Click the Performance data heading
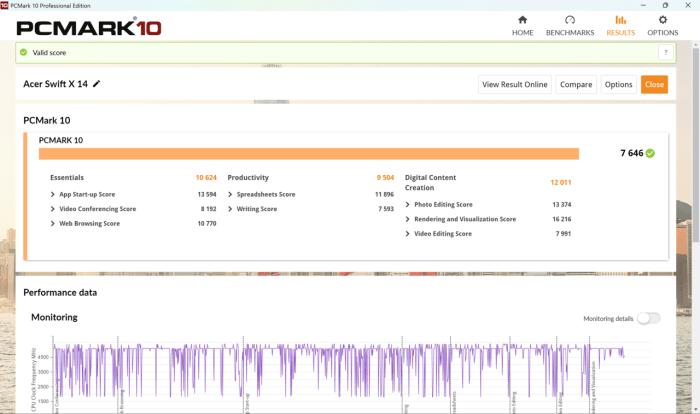The width and height of the screenshot is (700, 414). coord(60,293)
